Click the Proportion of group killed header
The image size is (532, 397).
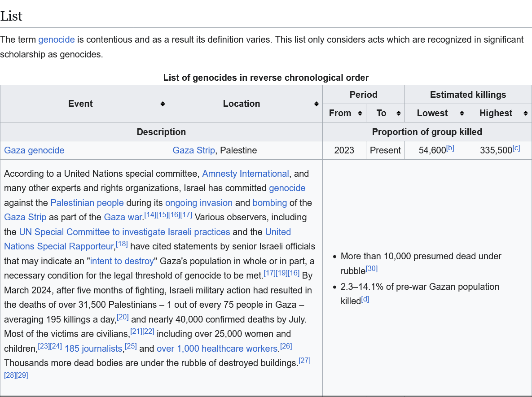pos(427,132)
